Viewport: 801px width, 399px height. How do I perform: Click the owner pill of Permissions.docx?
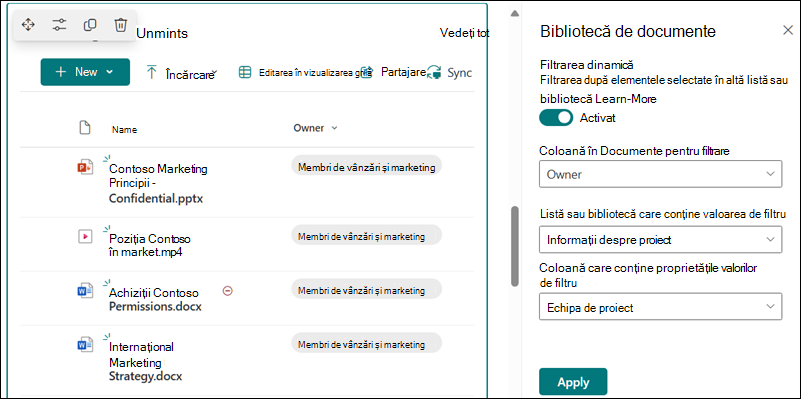pyautogui.click(x=366, y=289)
